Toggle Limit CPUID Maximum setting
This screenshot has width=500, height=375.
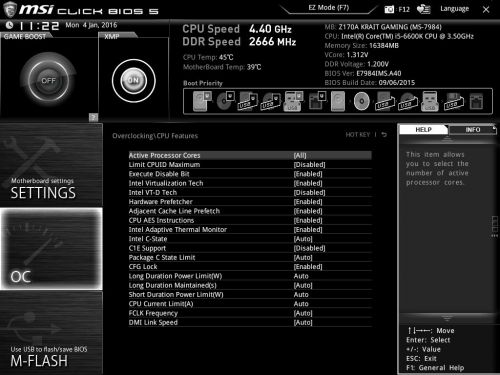click(250, 165)
